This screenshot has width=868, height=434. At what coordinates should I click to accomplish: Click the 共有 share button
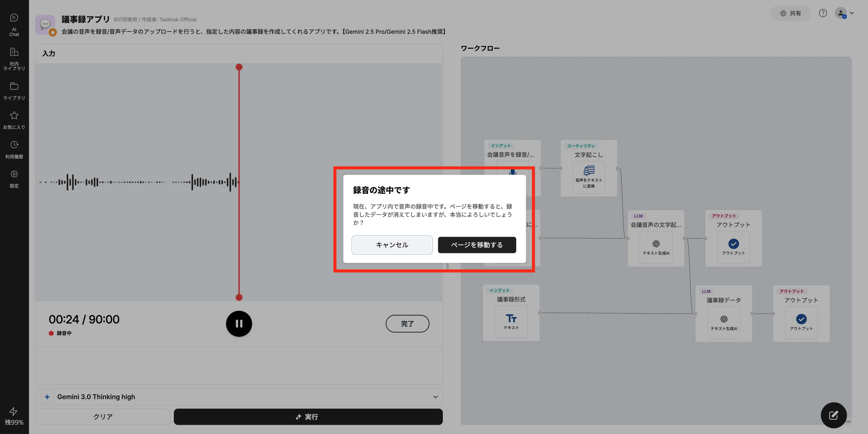click(x=790, y=13)
